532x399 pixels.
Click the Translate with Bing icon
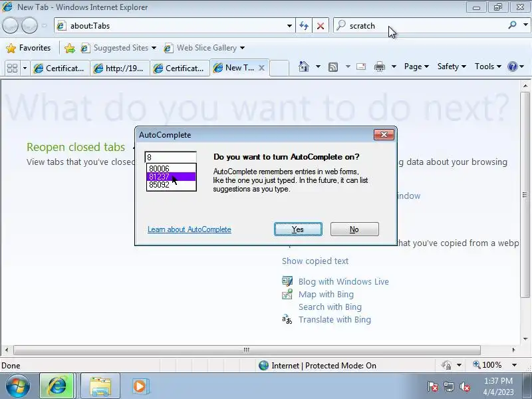(x=287, y=320)
